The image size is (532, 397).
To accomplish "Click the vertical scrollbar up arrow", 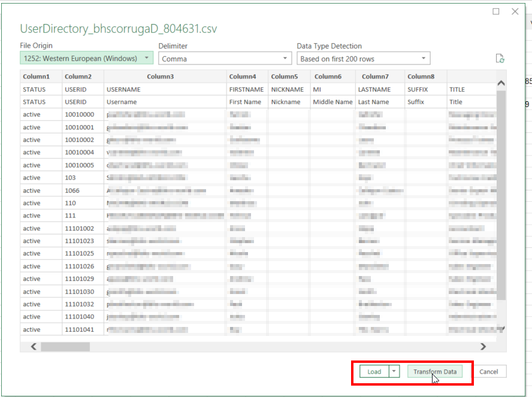I will click(501, 83).
